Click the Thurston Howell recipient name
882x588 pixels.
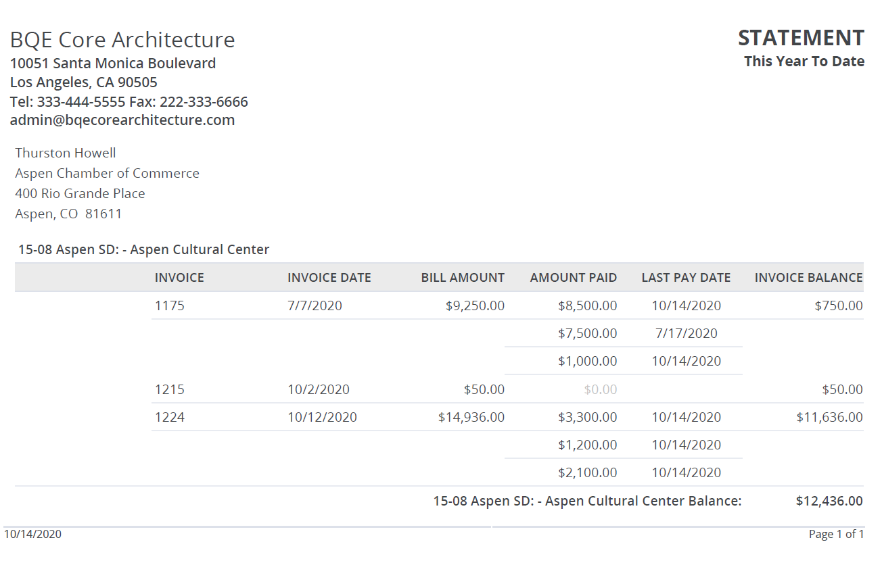coord(66,153)
